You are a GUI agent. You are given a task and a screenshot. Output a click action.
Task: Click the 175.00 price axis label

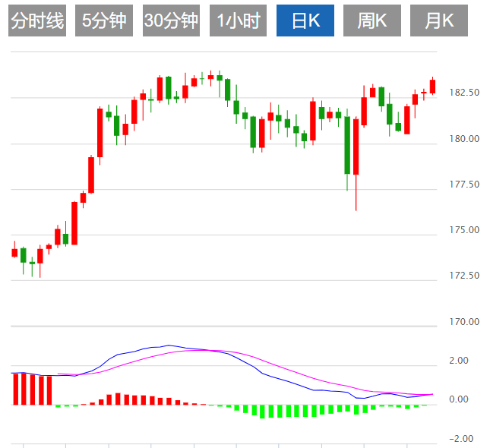464,230
